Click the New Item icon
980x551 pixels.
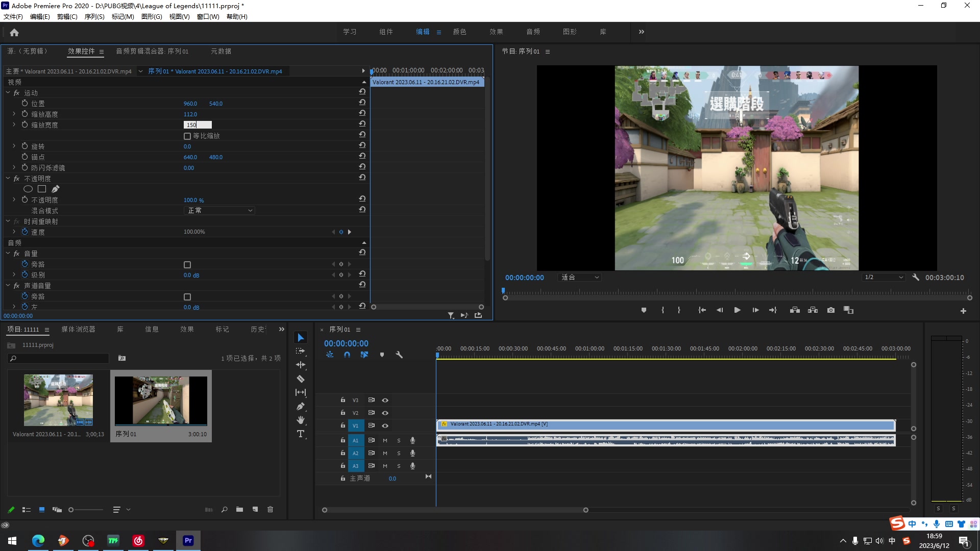click(255, 509)
